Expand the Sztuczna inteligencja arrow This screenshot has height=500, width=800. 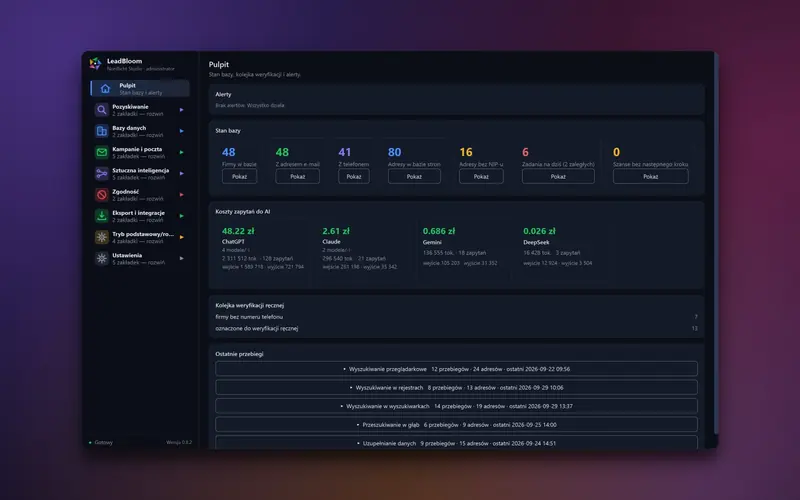tap(182, 173)
